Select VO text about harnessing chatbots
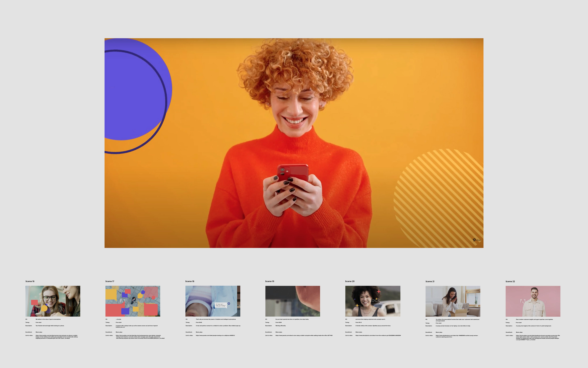 coord(216,319)
